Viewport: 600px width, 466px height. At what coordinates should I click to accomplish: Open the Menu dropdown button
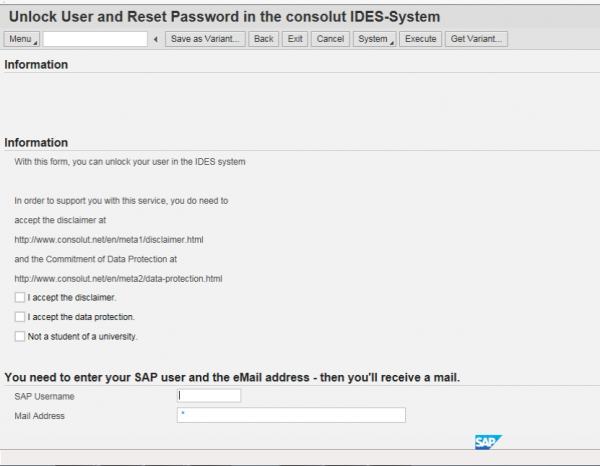pyautogui.click(x=21, y=39)
